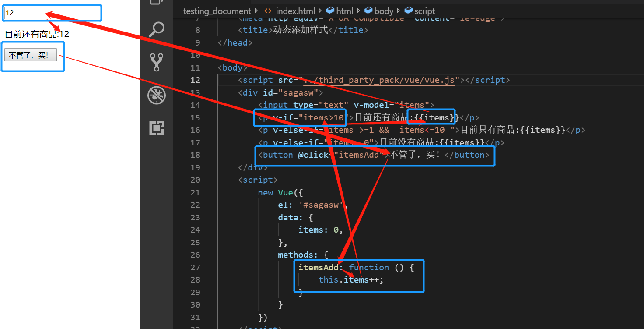This screenshot has width=644, height=329.
Task: Click line number 16 in the gutter
Action: (x=195, y=130)
